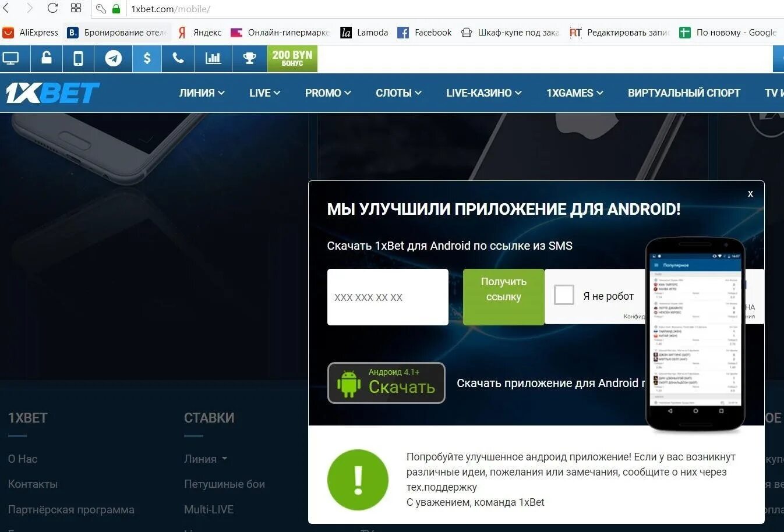Click the dollar sign payments icon
This screenshot has width=784, height=532.
click(147, 58)
